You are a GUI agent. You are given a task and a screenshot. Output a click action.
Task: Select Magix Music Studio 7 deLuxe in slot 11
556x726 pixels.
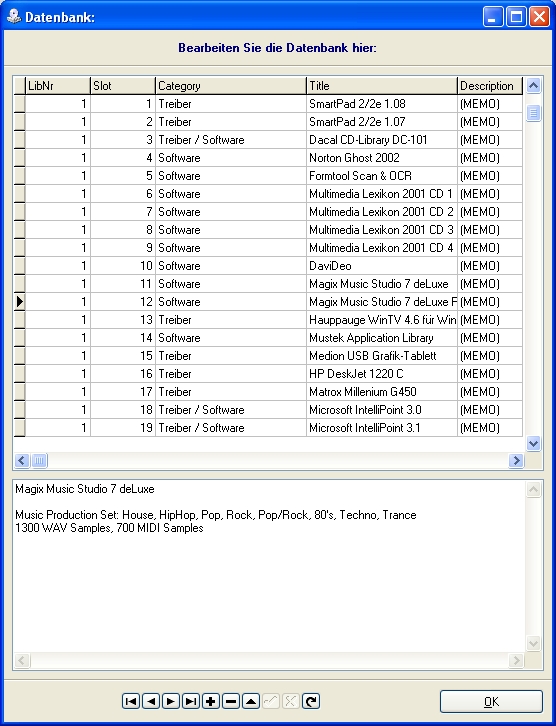(382, 284)
